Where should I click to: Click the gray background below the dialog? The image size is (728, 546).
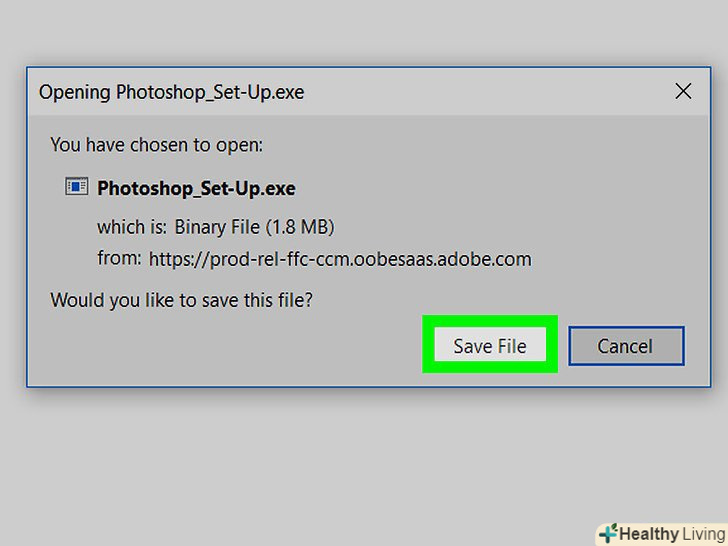point(300,460)
